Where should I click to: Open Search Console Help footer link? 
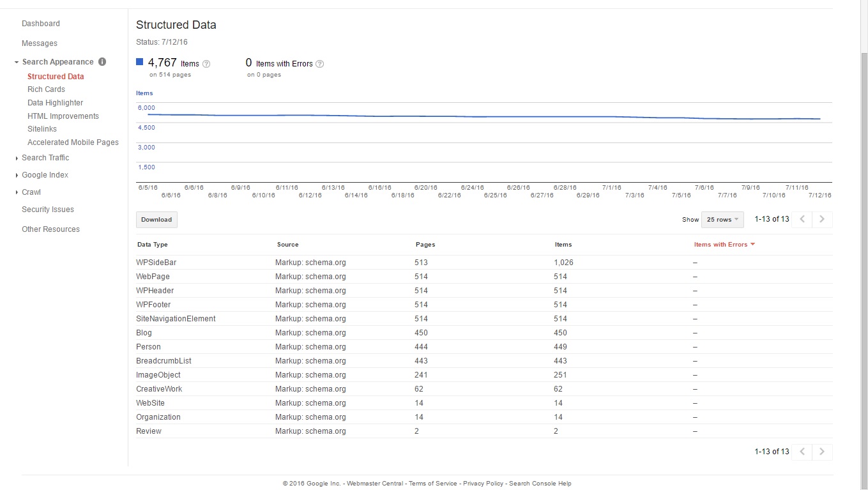tap(540, 484)
